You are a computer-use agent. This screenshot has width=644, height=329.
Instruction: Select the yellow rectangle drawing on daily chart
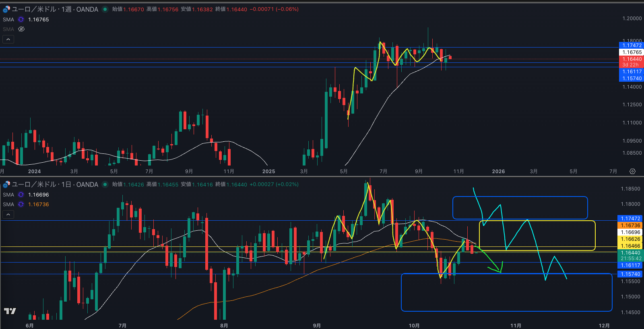coord(537,221)
